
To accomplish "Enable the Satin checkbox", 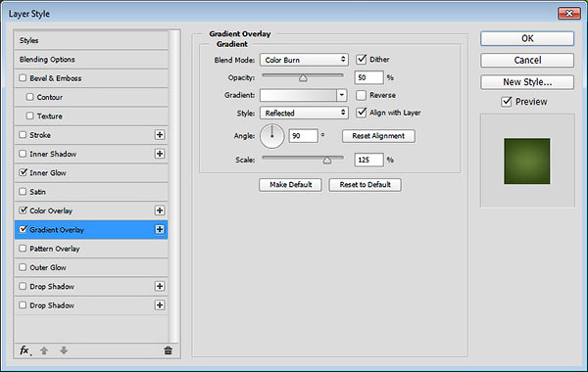I will pos(23,192).
